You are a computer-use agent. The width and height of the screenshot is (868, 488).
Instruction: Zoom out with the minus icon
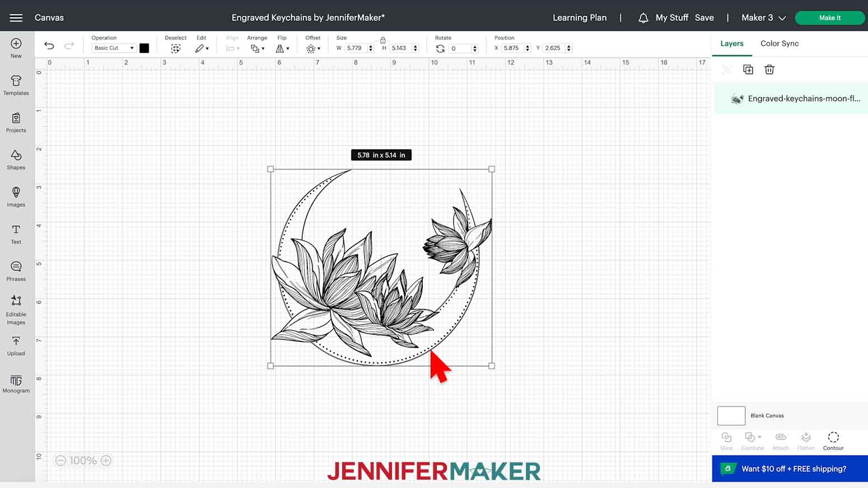coord(60,461)
